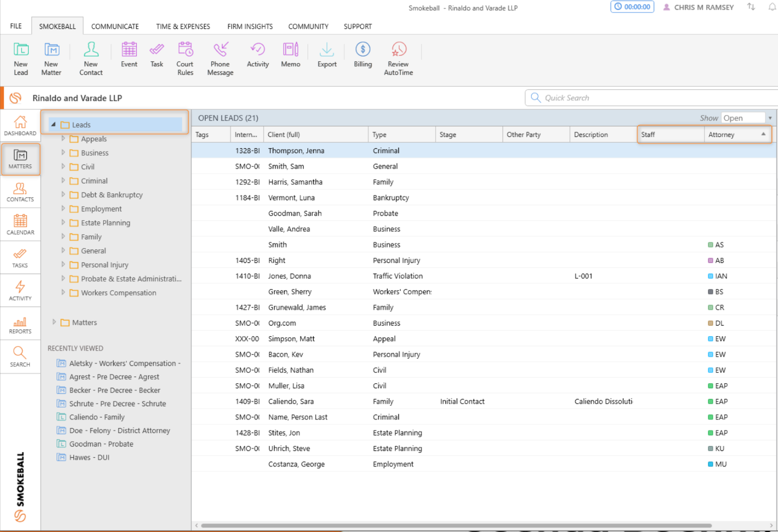Open Court Rules tool

185,59
